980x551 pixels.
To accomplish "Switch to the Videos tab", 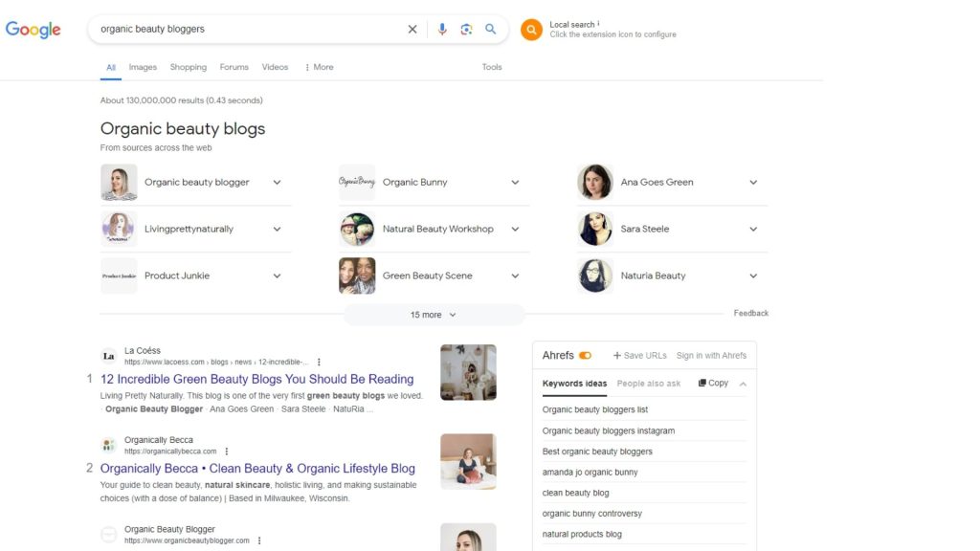I will [x=275, y=68].
